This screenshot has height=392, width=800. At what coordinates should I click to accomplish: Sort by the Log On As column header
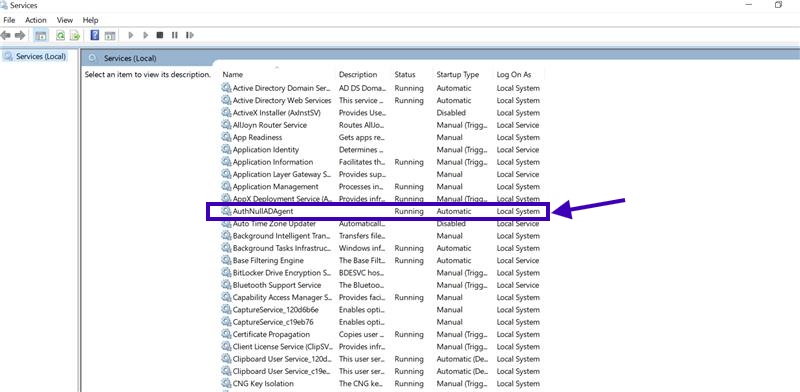click(514, 75)
